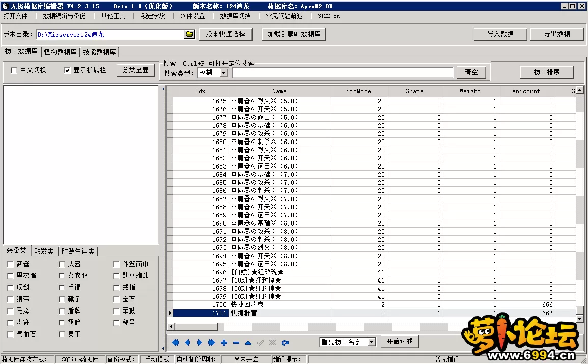Open 其他工具 menu
The height and width of the screenshot is (364, 588).
pos(113,16)
